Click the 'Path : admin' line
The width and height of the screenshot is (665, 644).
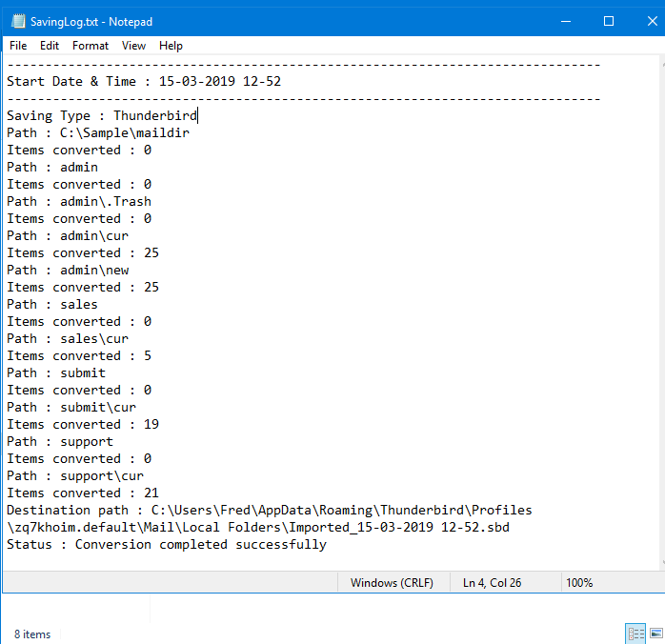click(x=52, y=167)
